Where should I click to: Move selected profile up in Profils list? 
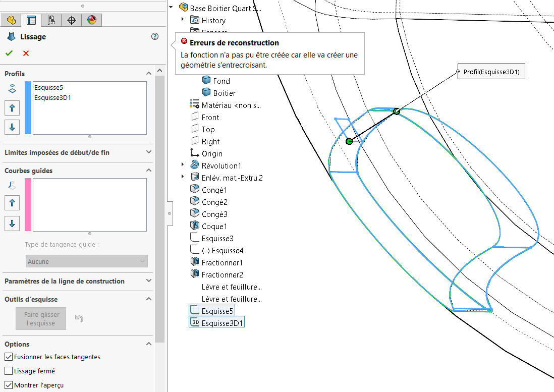[12, 108]
